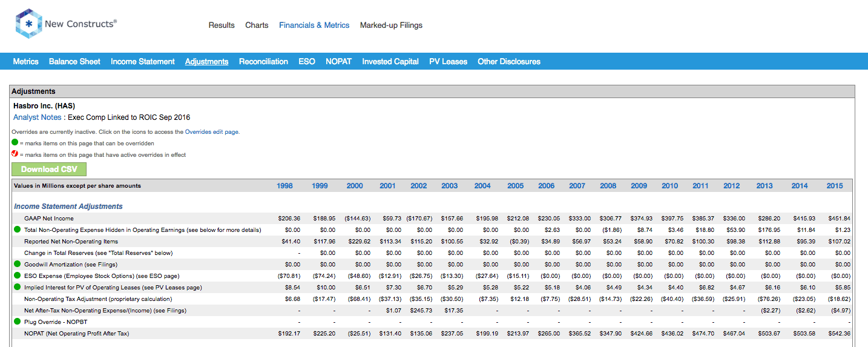Click green override dot for Total Non-Operating Expense
Screen dimensions: 868x347
(x=17, y=230)
